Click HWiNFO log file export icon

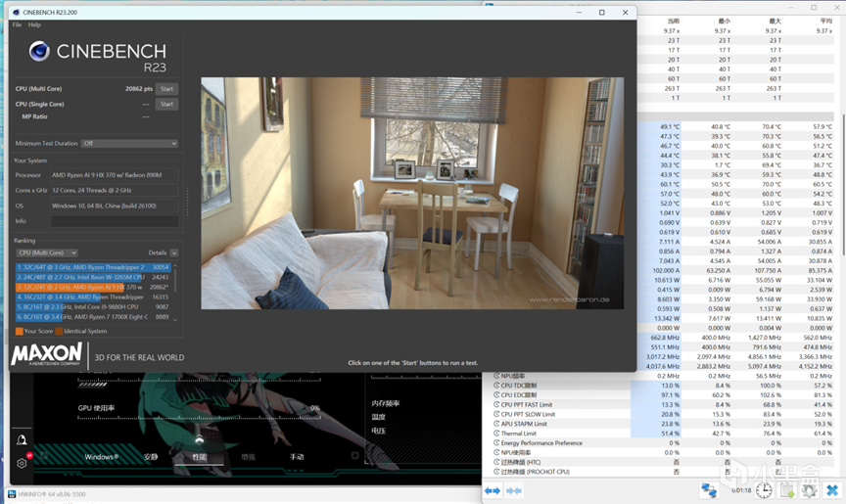(x=787, y=490)
